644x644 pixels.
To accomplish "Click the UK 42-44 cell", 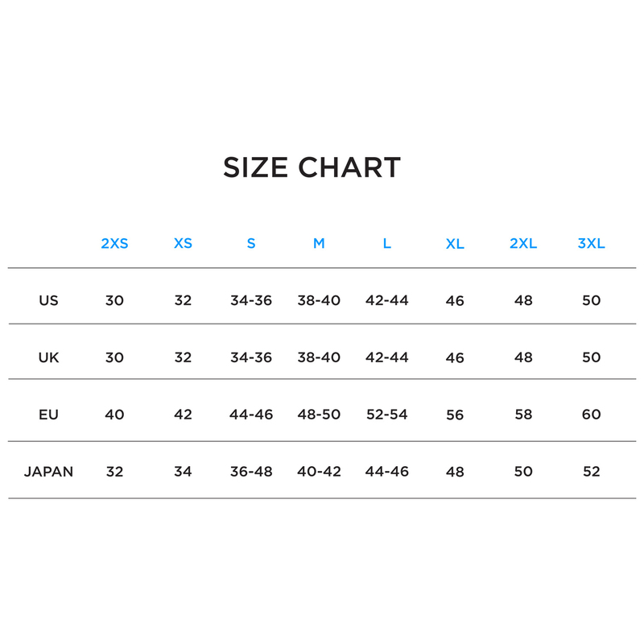I will click(x=387, y=357).
